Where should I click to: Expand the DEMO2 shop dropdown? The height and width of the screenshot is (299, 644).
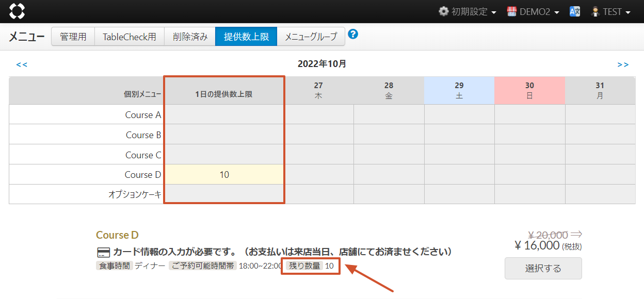tap(533, 11)
